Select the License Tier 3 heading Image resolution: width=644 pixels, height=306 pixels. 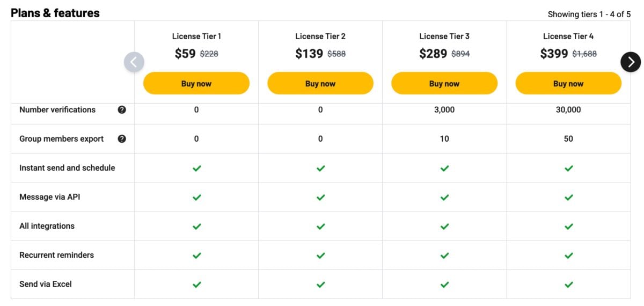pos(444,37)
